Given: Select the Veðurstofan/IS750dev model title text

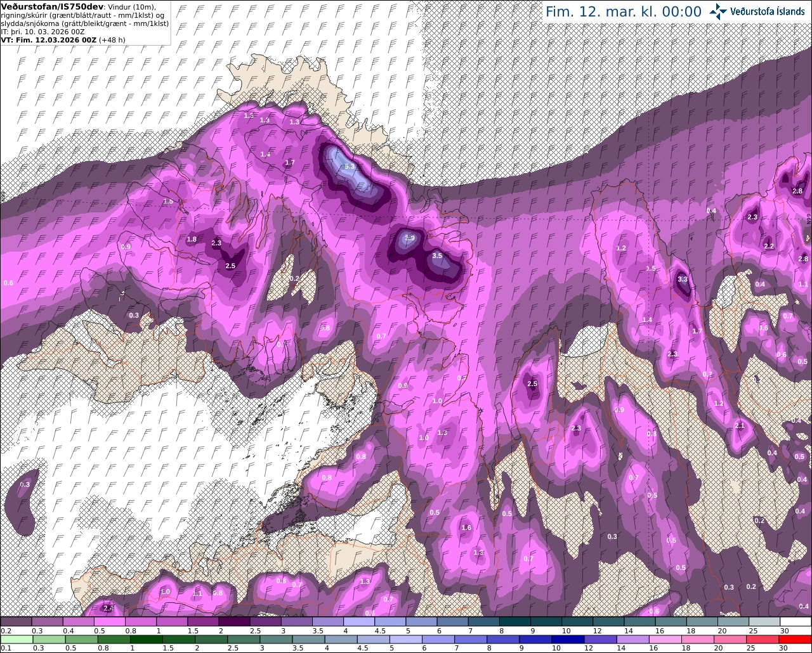Looking at the screenshot, I should point(52,6).
